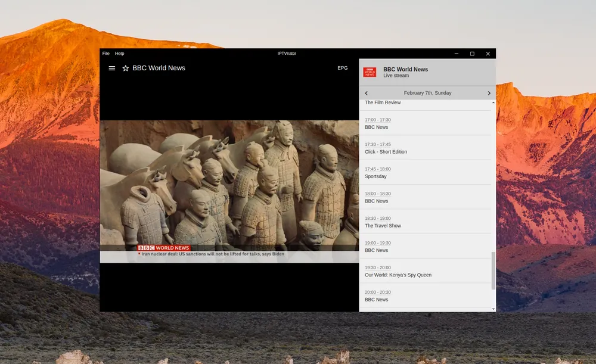Select The Film Review program entry
The height and width of the screenshot is (364, 596).
(x=383, y=103)
